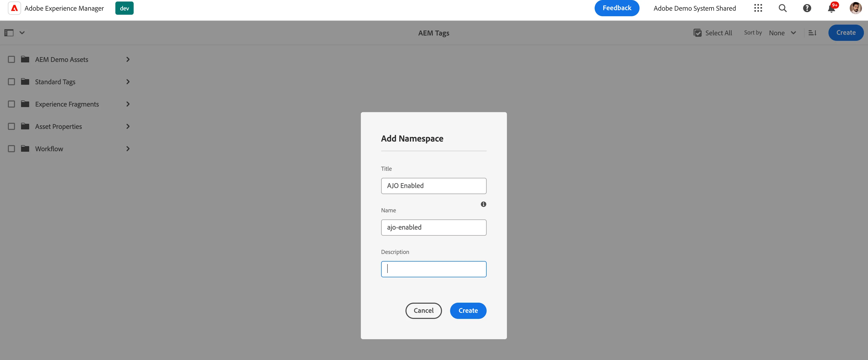Screen dimensions: 868x360
Task: Click the AEM Tags page heading
Action: click(434, 33)
